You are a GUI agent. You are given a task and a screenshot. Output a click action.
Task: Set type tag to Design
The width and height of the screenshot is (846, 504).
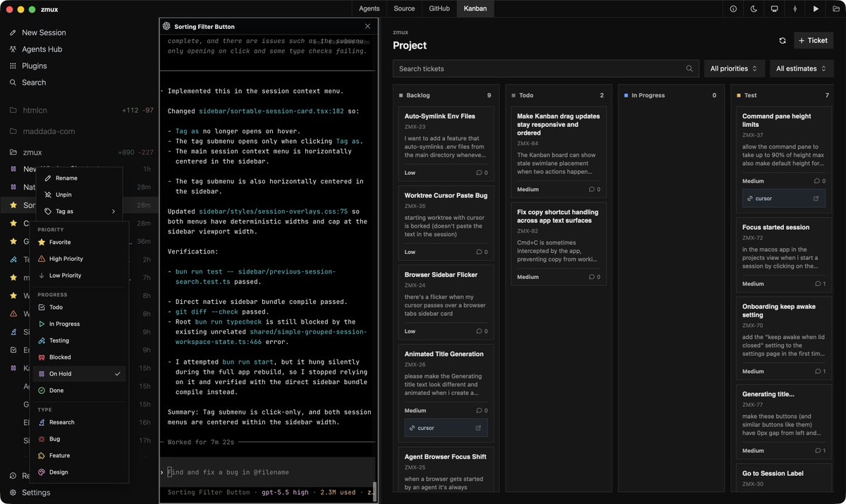[79, 472]
